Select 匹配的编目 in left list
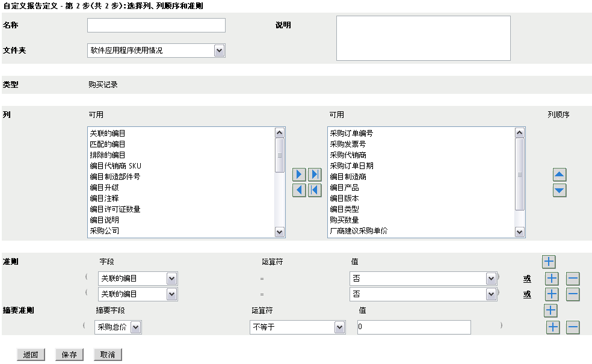This screenshot has height=364, width=592. (181, 144)
